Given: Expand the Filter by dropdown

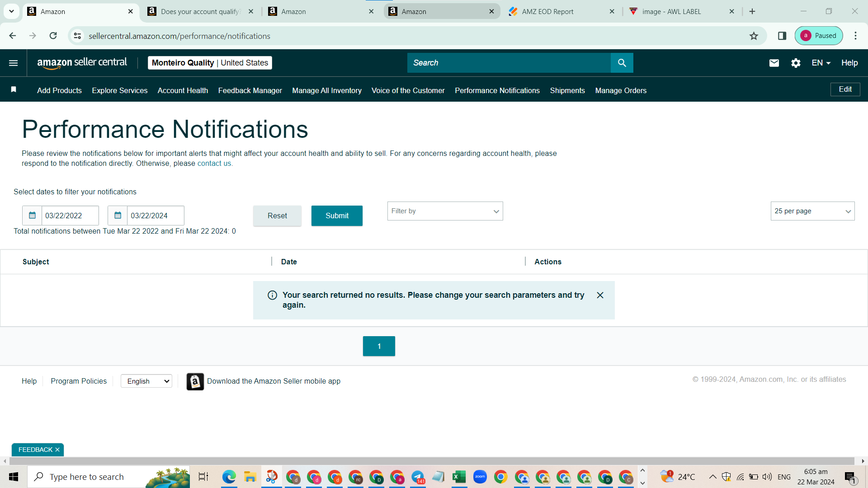Looking at the screenshot, I should [x=445, y=211].
